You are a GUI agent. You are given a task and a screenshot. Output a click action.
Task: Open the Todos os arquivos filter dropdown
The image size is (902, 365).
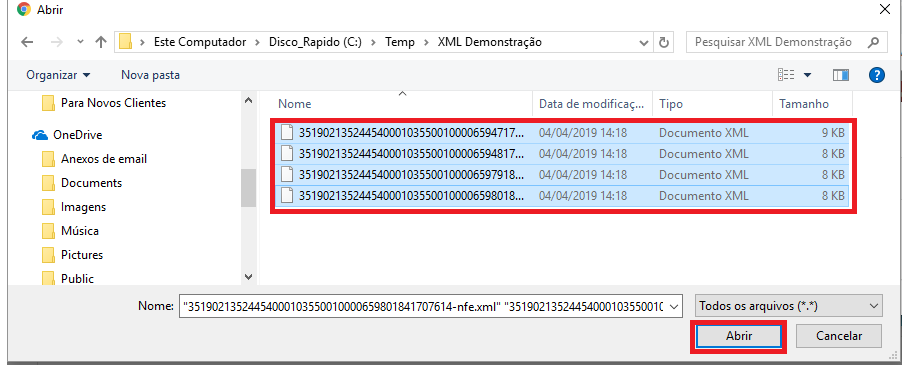789,306
